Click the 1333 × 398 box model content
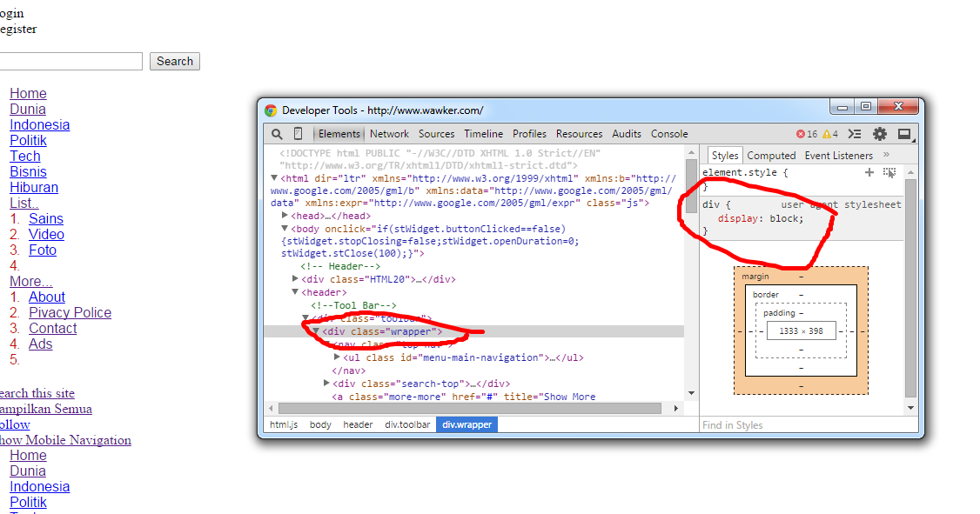 (x=802, y=331)
